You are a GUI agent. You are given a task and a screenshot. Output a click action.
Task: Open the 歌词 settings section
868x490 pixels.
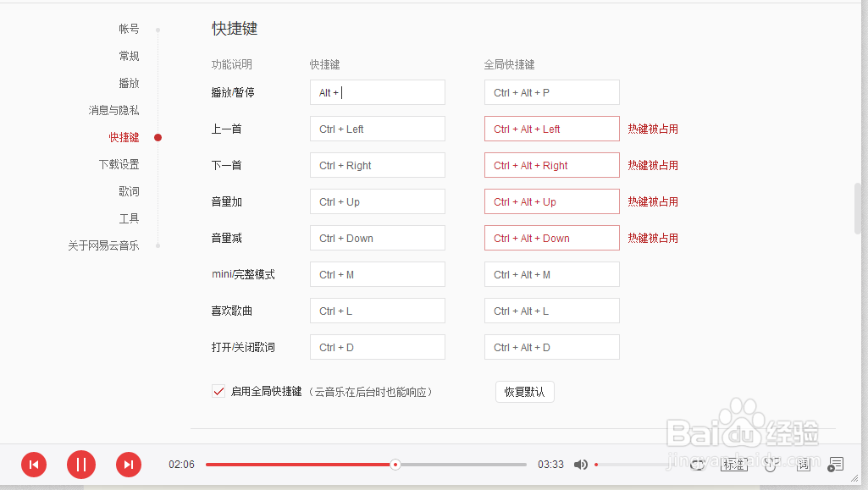click(129, 191)
